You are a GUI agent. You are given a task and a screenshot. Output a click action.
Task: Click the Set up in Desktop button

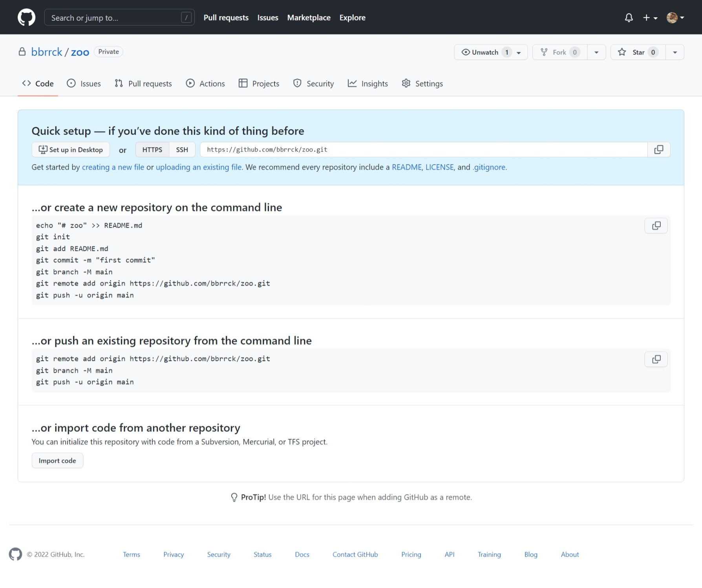point(71,150)
